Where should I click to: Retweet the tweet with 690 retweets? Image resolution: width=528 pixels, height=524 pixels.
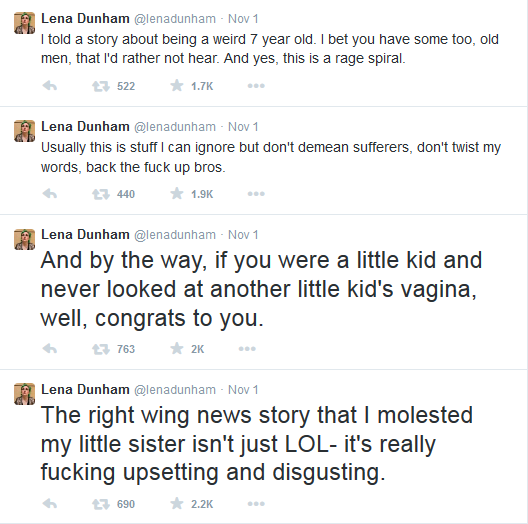pos(101,504)
